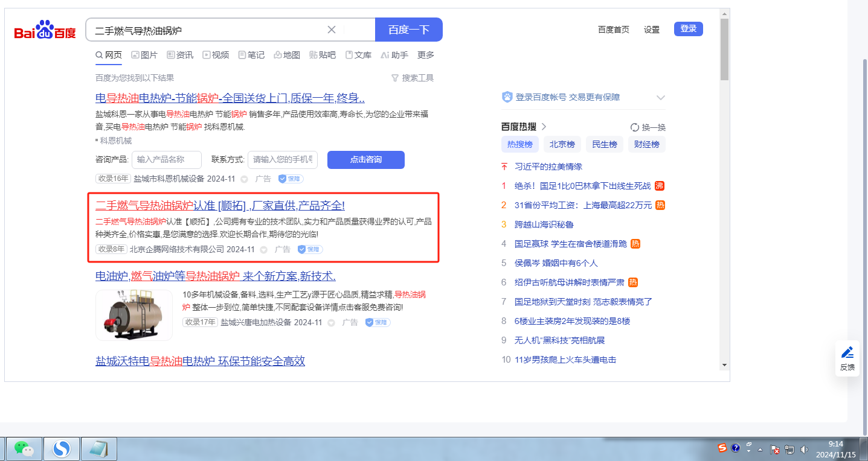Clear the search box with the X icon
The height and width of the screenshot is (461, 868).
coord(332,30)
